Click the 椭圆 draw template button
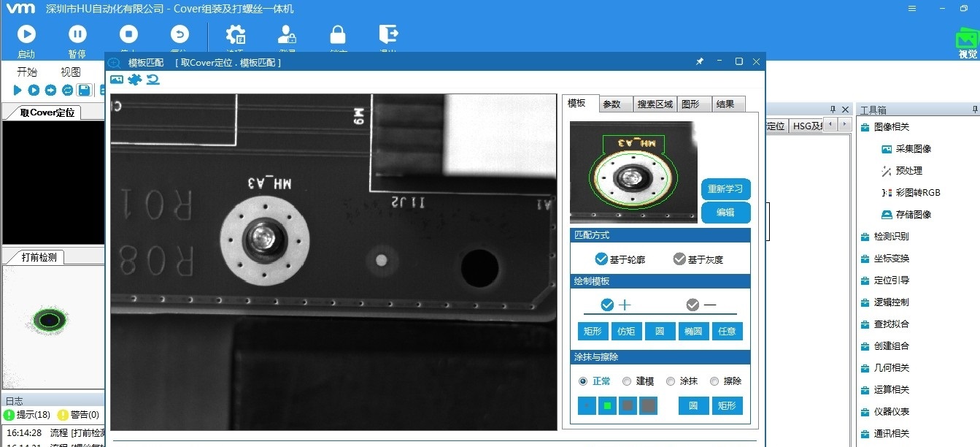Screen dimensions: 980x447 [x=693, y=332]
